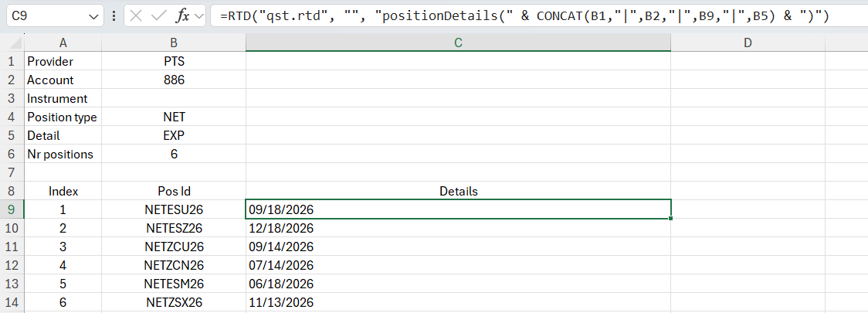
Task: Expand the formula bar options chevron next to fx
Action: coord(199,17)
